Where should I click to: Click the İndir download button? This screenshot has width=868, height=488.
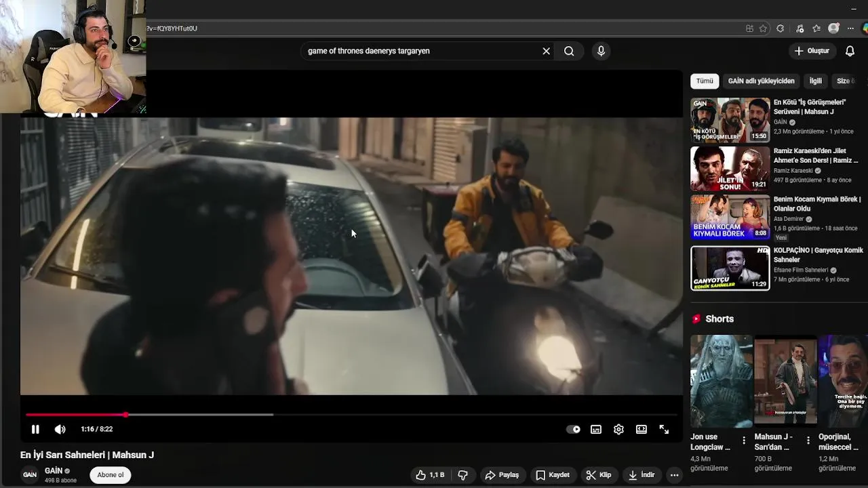pos(641,475)
